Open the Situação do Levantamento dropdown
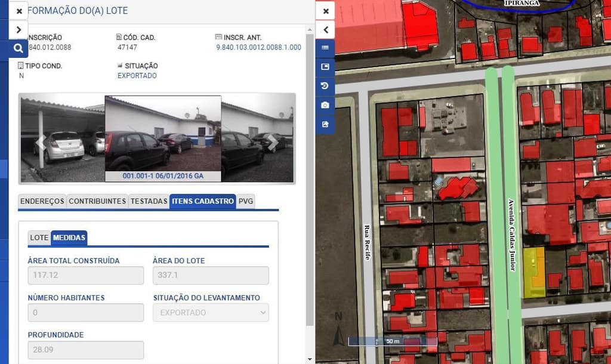 coord(211,313)
